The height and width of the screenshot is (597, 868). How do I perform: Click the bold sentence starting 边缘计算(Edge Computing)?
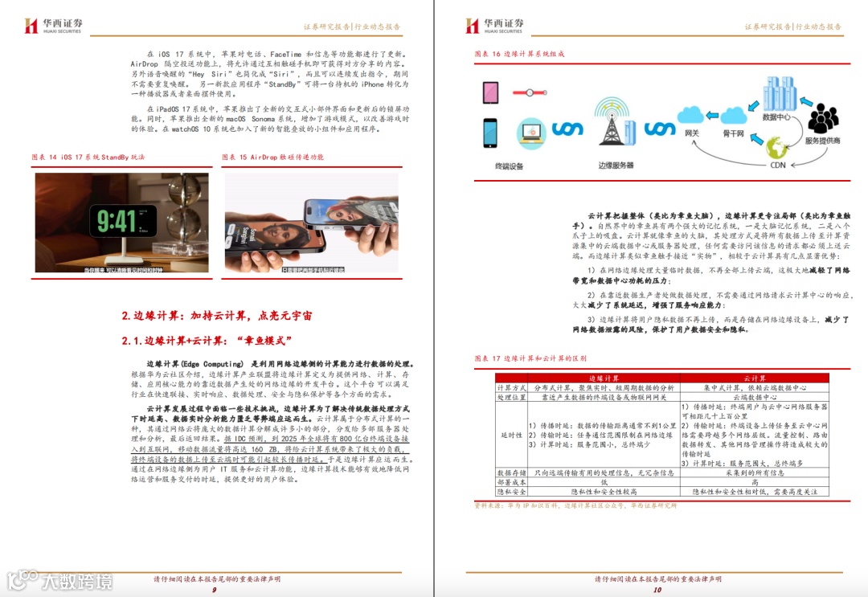coord(280,364)
